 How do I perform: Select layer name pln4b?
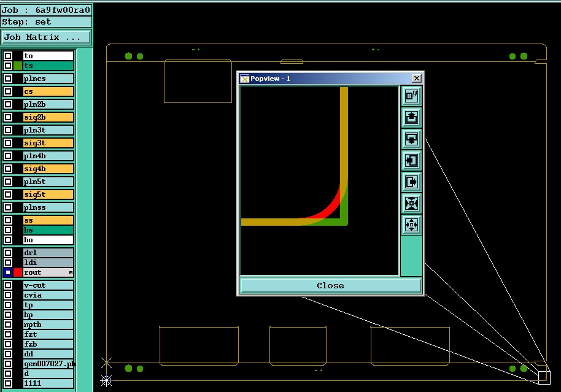(x=48, y=156)
